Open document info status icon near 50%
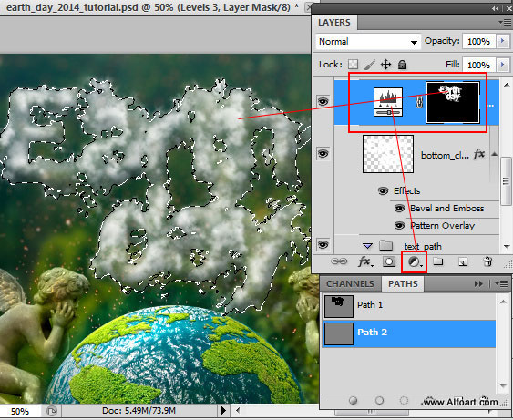 coord(51,411)
